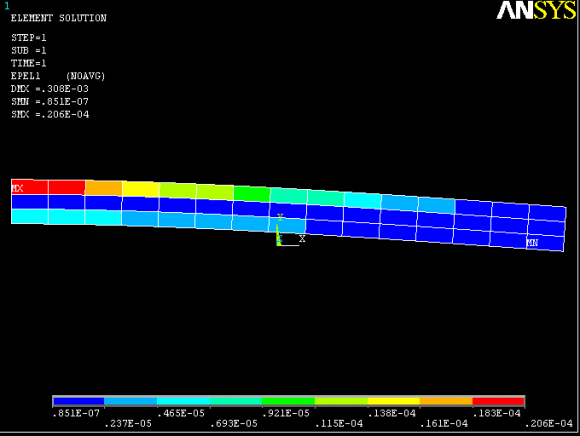This screenshot has width=580, height=436.
Task: Click legend value .183E-04
Action: [497, 413]
